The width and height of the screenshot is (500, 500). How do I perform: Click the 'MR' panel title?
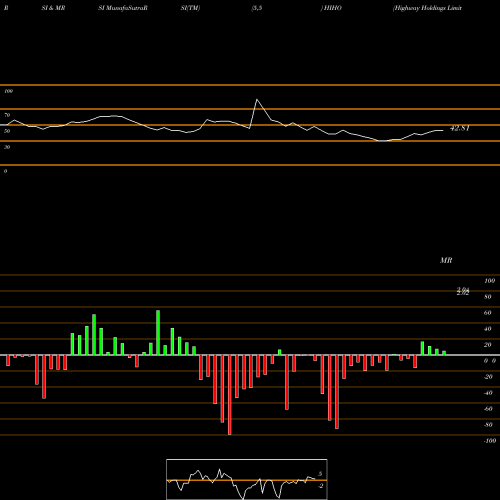point(446,260)
